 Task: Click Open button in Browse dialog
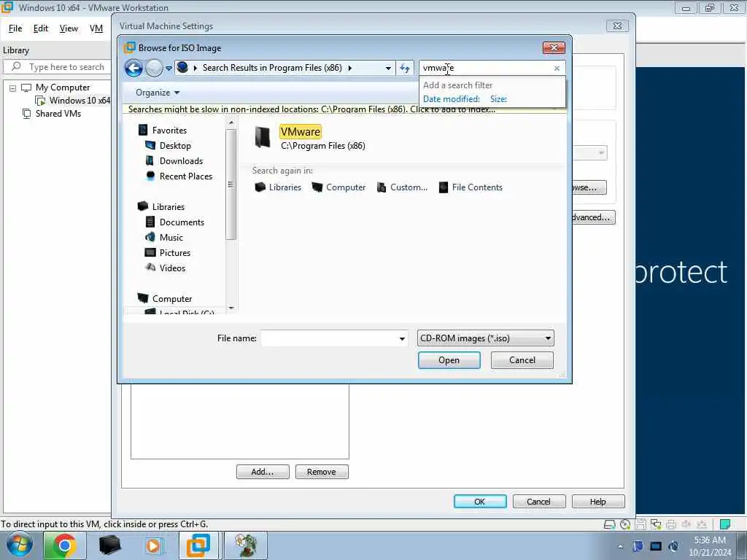(x=449, y=360)
